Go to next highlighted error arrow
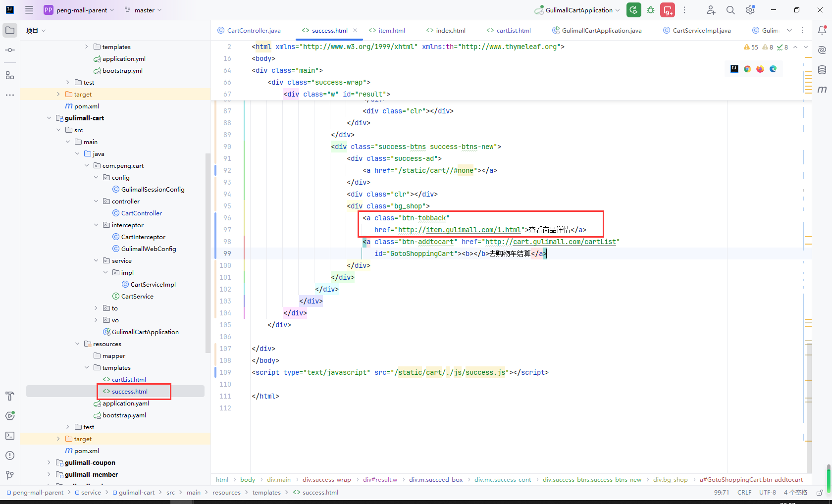 pyautogui.click(x=806, y=47)
